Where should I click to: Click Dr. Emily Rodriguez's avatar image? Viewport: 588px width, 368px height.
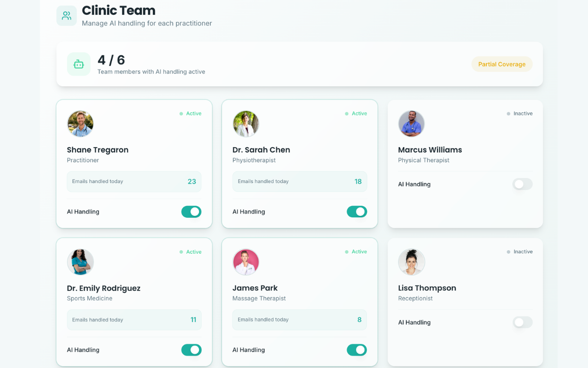click(x=80, y=262)
